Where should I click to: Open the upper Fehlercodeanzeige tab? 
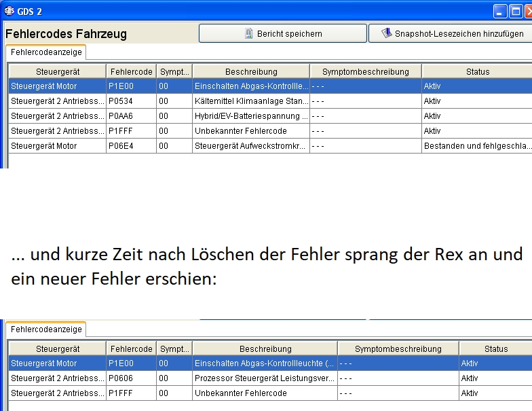(x=46, y=52)
